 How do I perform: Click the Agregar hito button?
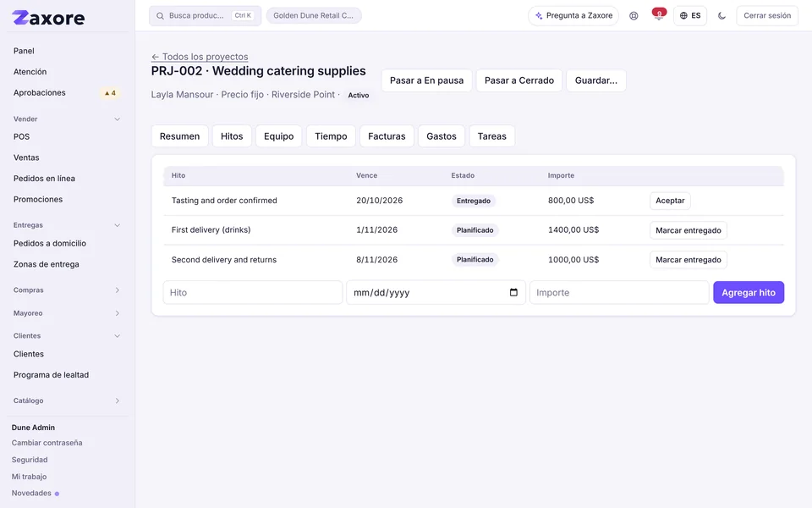pos(749,292)
